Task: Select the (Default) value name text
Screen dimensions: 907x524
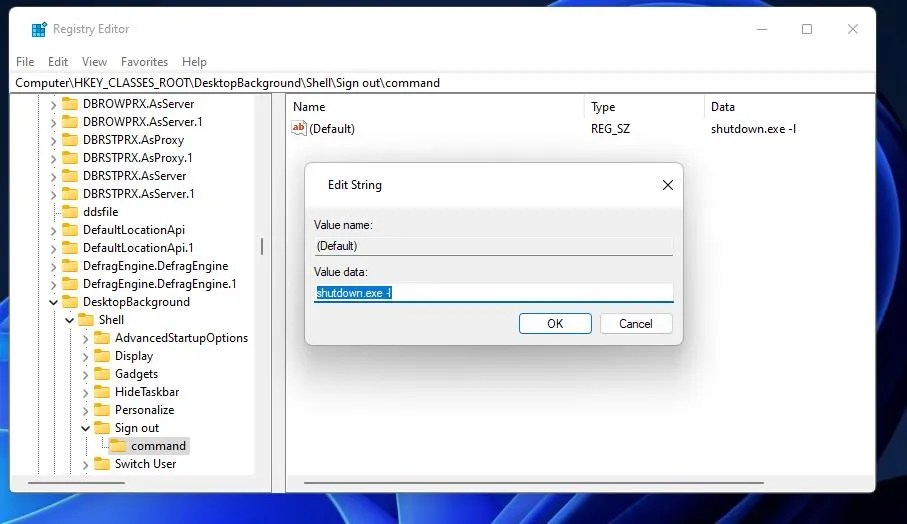Action: pos(332,129)
